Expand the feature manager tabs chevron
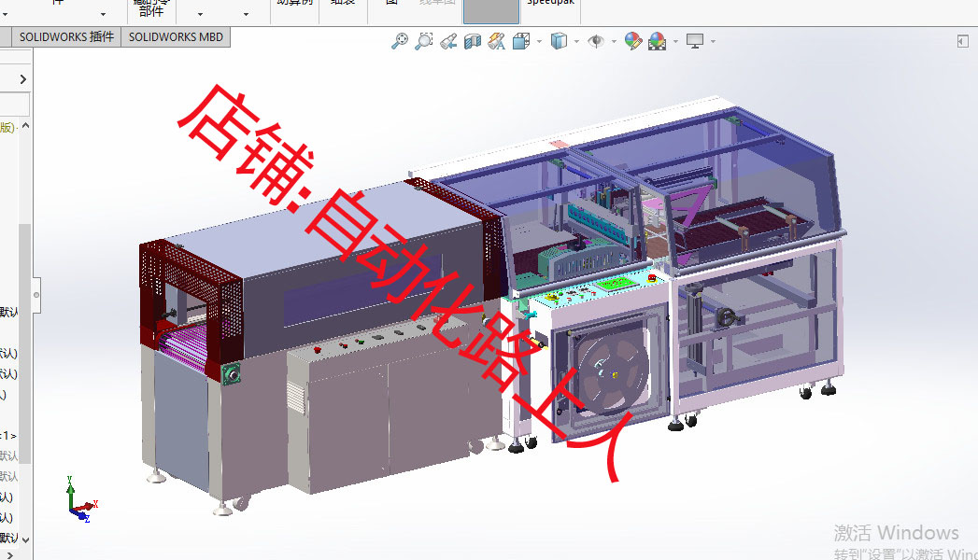This screenshot has height=560, width=978. click(x=23, y=79)
